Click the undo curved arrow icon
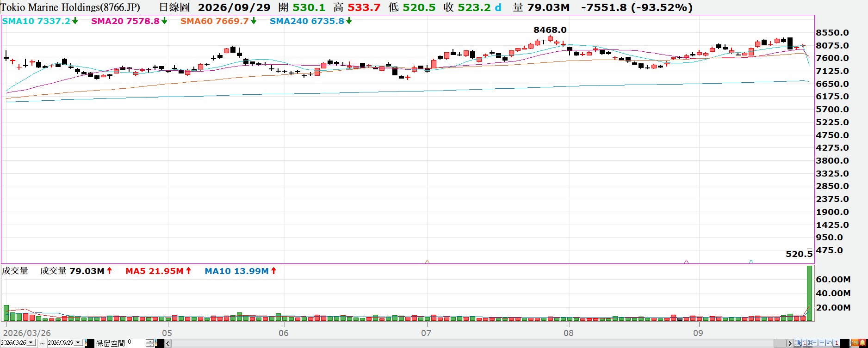868x348 pixels. pos(829,342)
